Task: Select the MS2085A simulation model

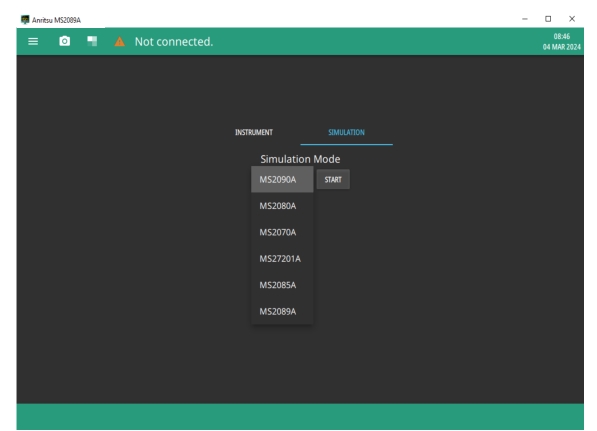Action: pos(282,285)
